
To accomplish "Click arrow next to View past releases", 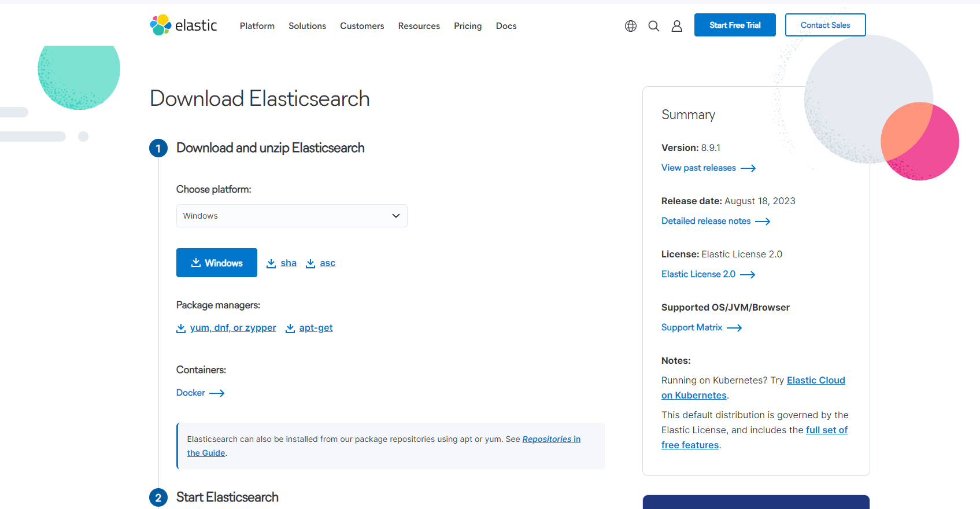I will pos(748,168).
